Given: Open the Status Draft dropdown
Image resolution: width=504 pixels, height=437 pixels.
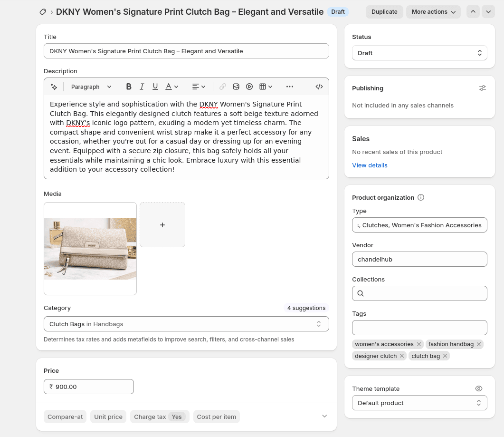Looking at the screenshot, I should coord(419,53).
